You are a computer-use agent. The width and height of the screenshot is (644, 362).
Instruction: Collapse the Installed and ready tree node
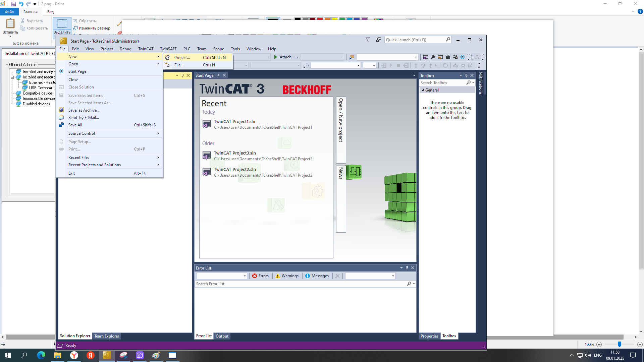tap(12, 77)
